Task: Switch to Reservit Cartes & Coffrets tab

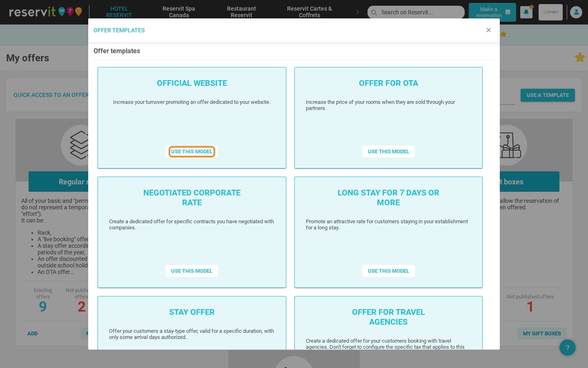Action: pyautogui.click(x=310, y=12)
